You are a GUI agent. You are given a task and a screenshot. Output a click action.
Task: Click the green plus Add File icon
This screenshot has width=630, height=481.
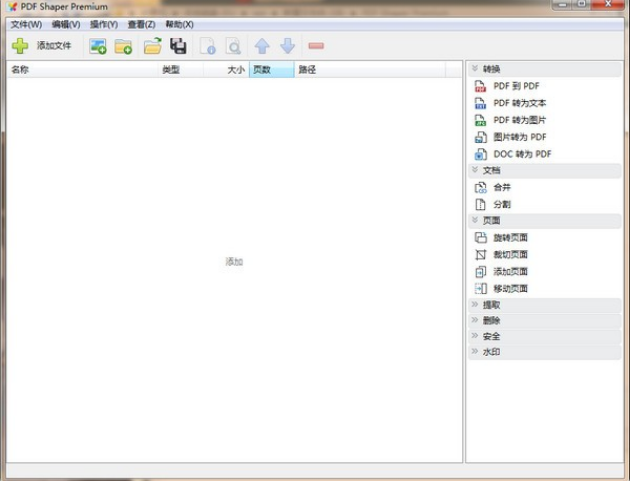[20, 46]
